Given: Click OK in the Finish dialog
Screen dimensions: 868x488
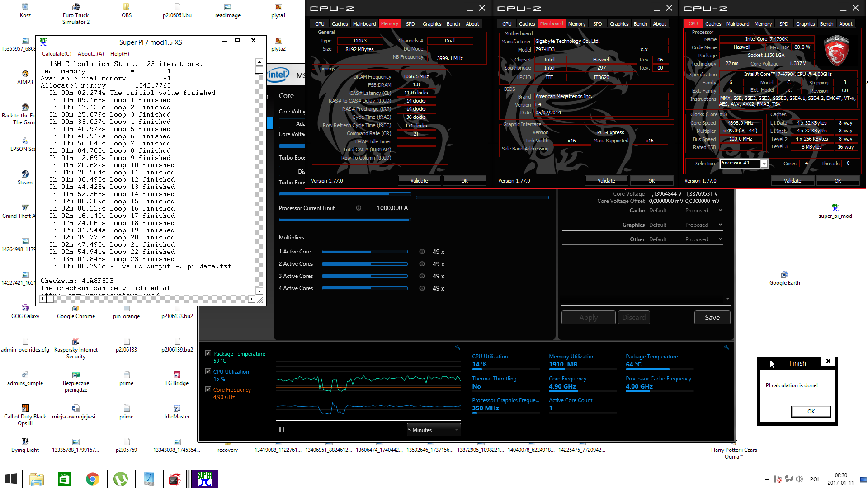Looking at the screenshot, I should pyautogui.click(x=811, y=411).
